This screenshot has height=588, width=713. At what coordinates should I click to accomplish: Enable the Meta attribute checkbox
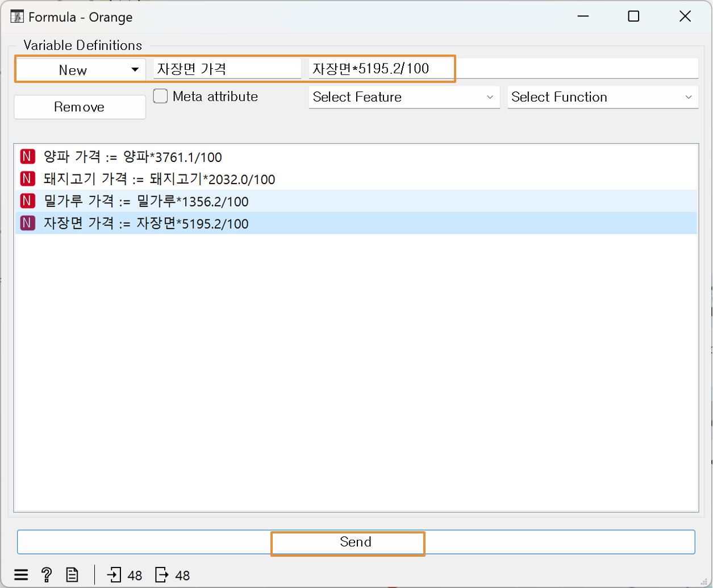tap(161, 97)
